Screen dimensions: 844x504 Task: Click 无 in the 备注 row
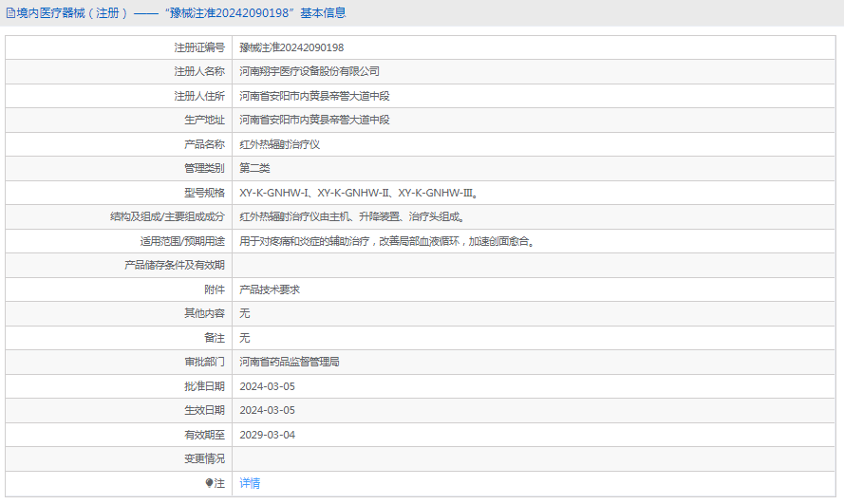[245, 338]
